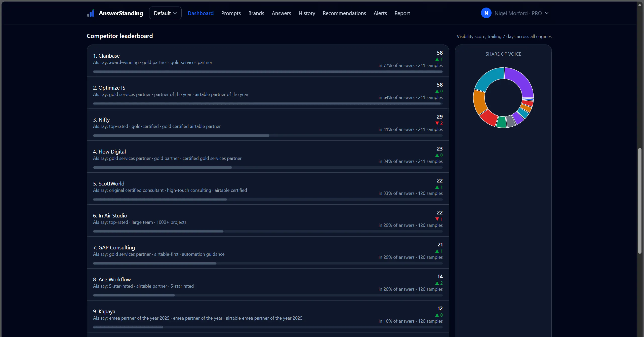Open the GAP Consulting entry
The image size is (644, 337).
tap(114, 247)
